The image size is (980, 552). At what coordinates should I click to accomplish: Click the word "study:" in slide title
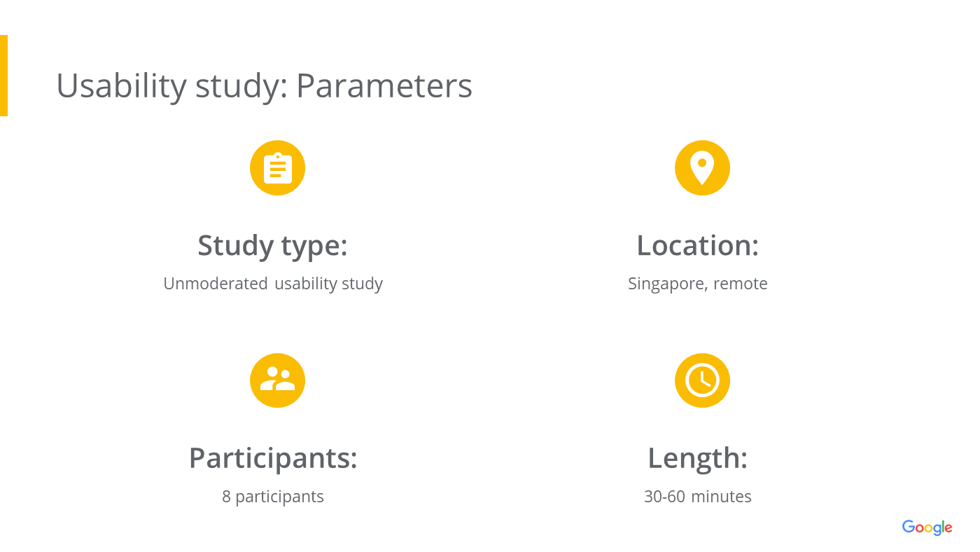241,86
